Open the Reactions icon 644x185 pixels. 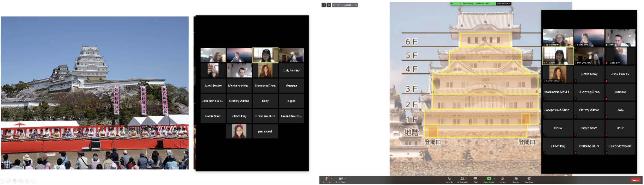(529, 179)
